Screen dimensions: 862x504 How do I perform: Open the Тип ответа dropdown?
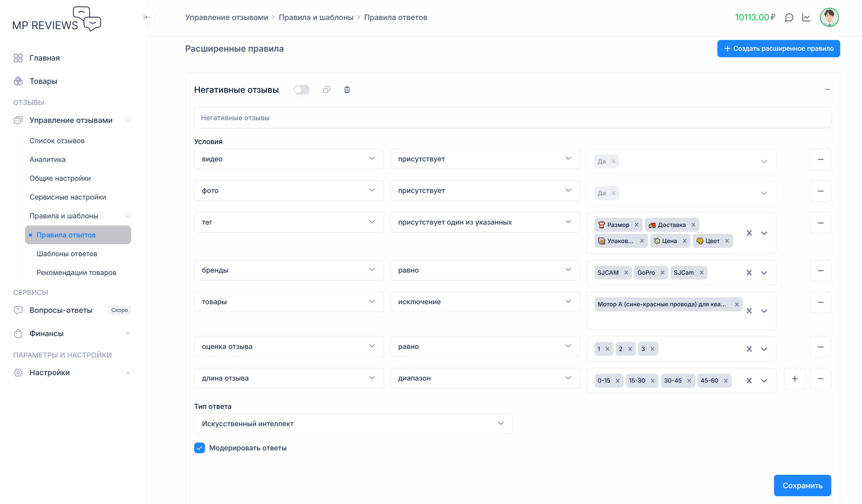pos(353,424)
